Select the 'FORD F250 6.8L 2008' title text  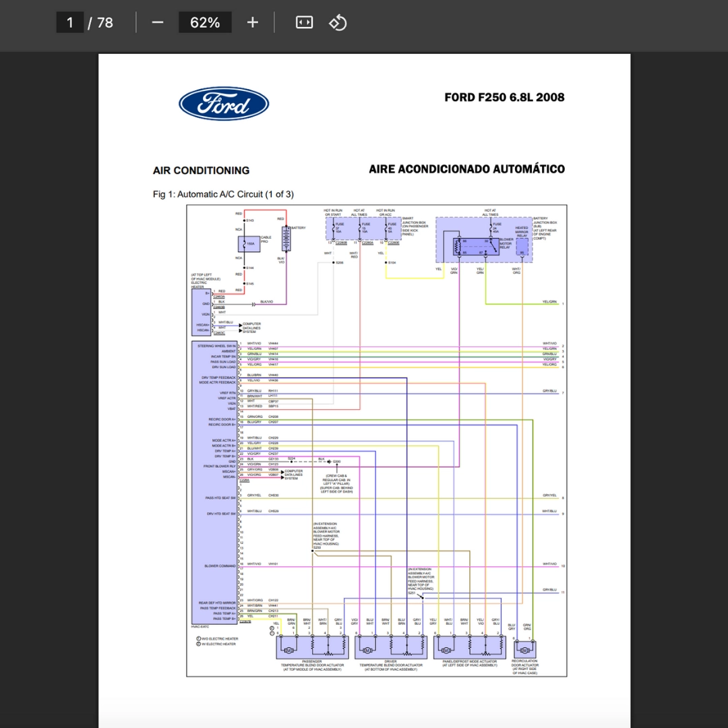pos(504,98)
